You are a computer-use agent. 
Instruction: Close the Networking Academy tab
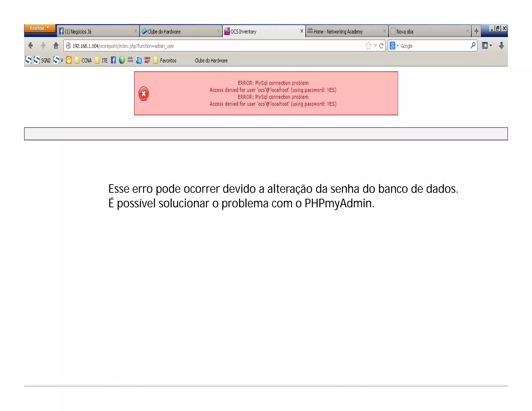pyautogui.click(x=384, y=31)
